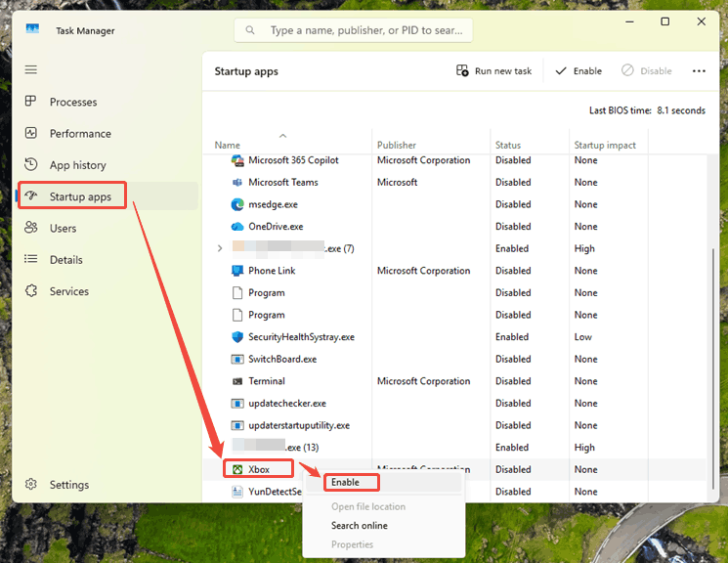728x563 pixels.
Task: Click the msedge.exe Edge icon
Action: tap(237, 204)
